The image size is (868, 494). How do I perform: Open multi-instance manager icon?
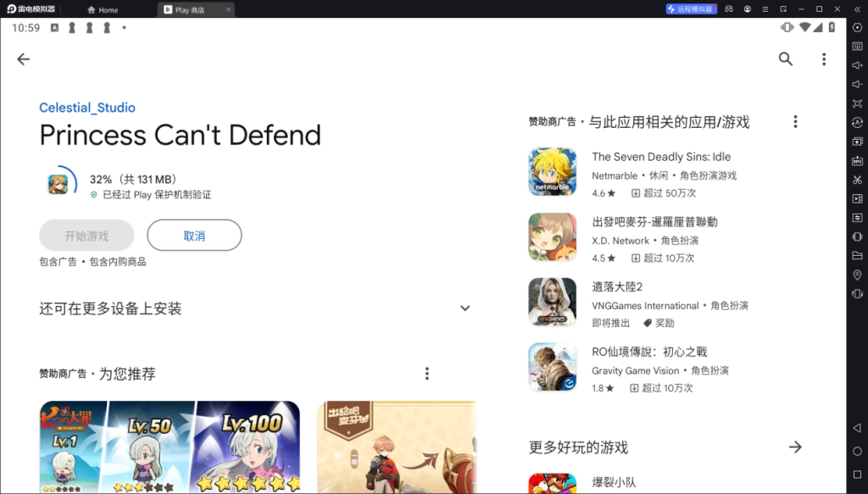[858, 142]
